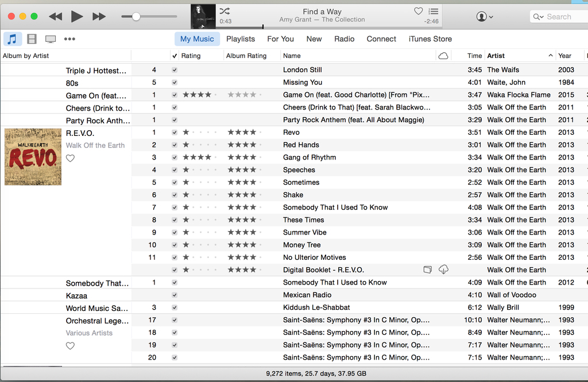
Task: Click the -2:46 remaining time display
Action: point(431,21)
